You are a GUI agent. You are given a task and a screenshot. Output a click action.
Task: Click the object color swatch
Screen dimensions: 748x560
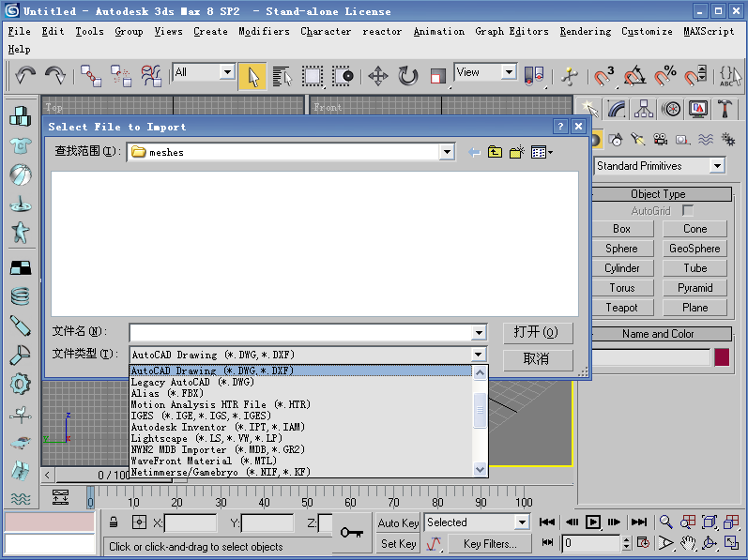[722, 357]
